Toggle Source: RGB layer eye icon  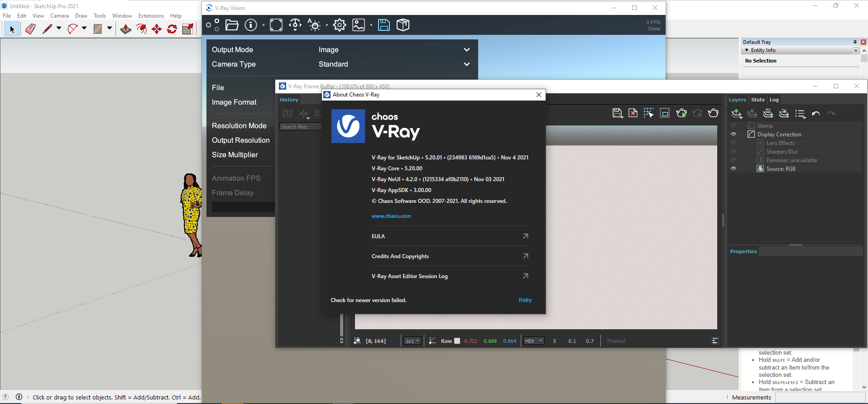coord(734,168)
